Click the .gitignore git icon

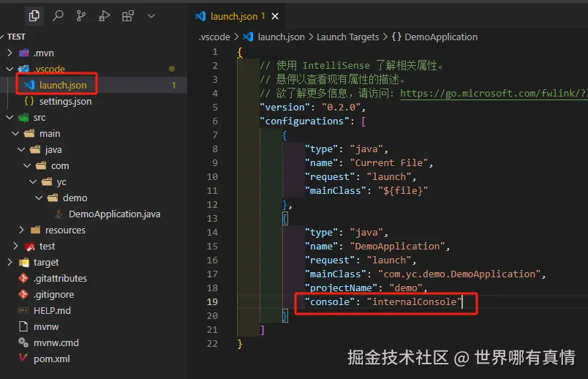coord(23,294)
